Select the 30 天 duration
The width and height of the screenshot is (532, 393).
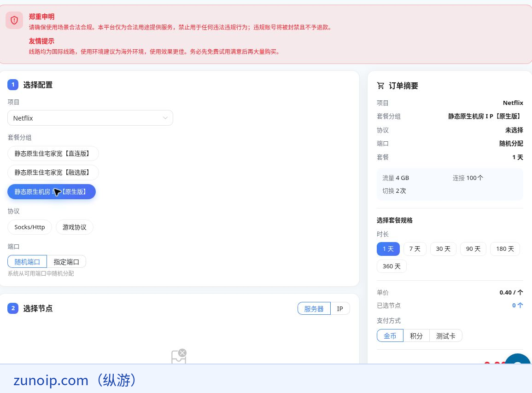coord(443,249)
